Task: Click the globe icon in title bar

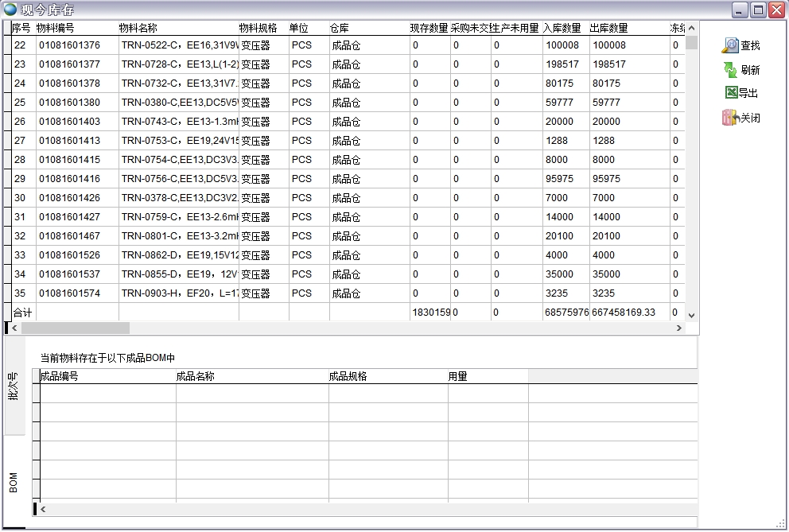Action: 10,10
